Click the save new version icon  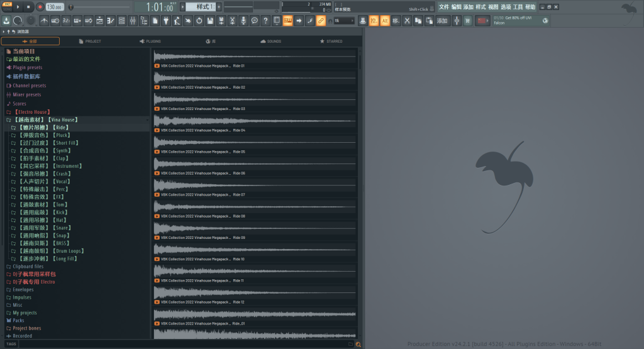pos(221,21)
